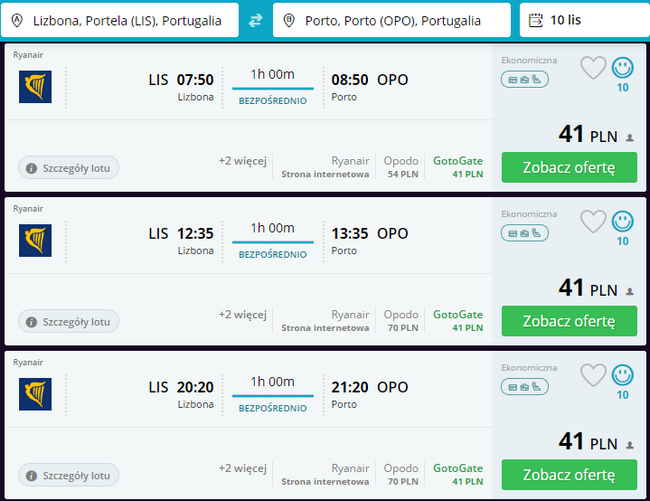Select GotoGate 41 PLN offer on 20:20 flight
Viewport: 650px width, 501px height.
pyautogui.click(x=458, y=474)
